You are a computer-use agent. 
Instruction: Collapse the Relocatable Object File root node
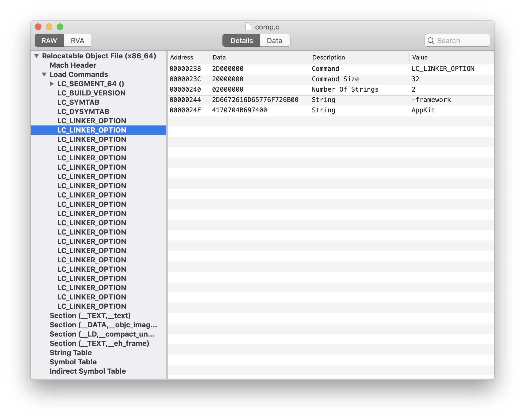coord(37,56)
